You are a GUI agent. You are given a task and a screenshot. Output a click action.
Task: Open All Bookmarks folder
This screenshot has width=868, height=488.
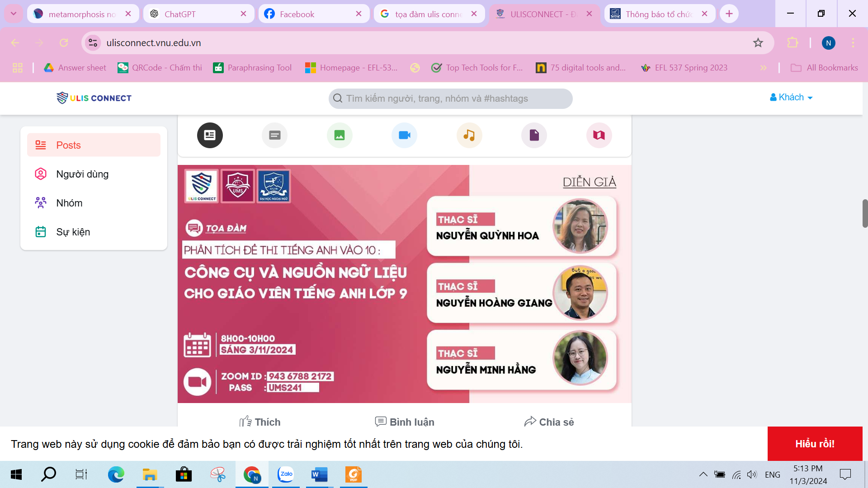pos(824,68)
